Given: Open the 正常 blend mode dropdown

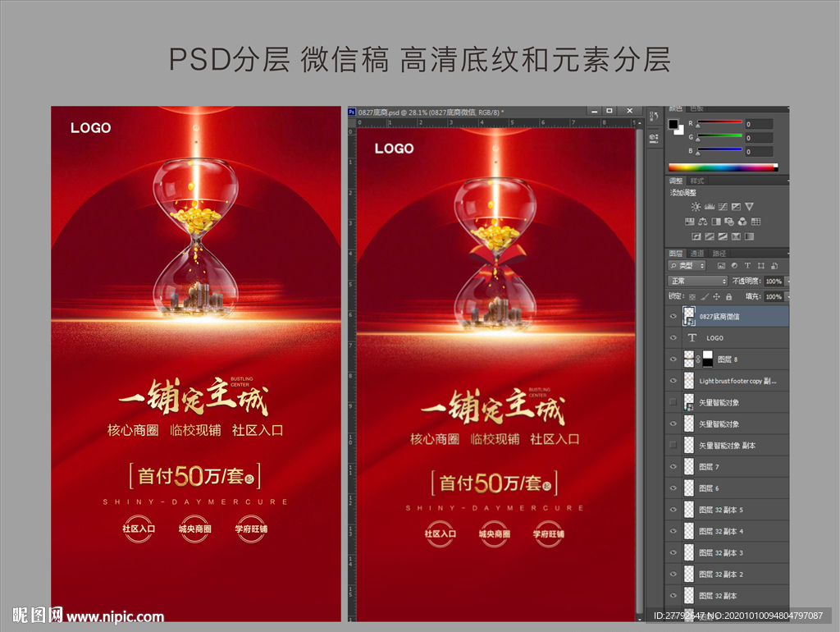Looking at the screenshot, I should [x=697, y=281].
